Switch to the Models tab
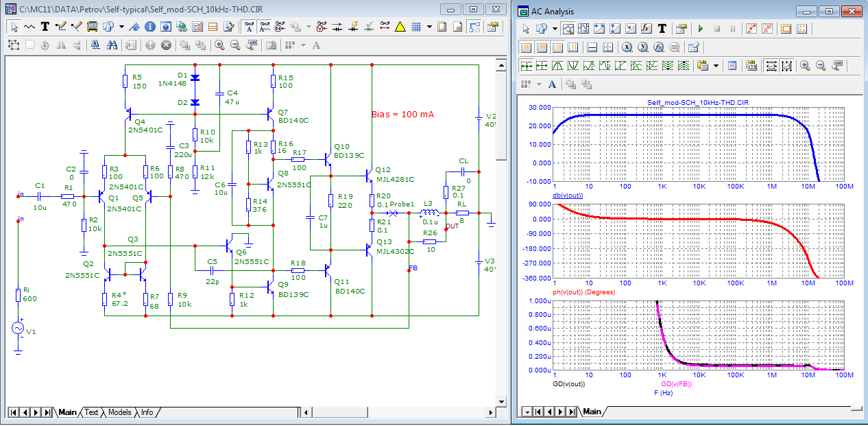 (119, 412)
